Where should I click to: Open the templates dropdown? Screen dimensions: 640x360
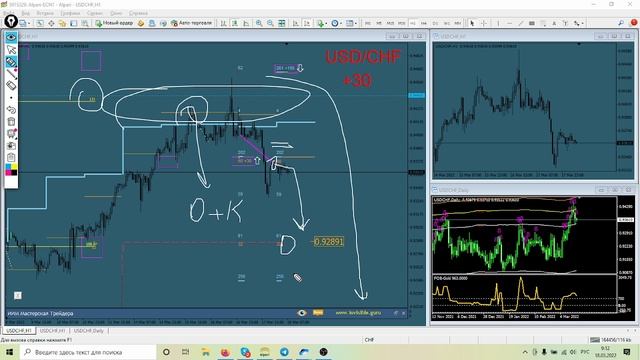[x=351, y=24]
